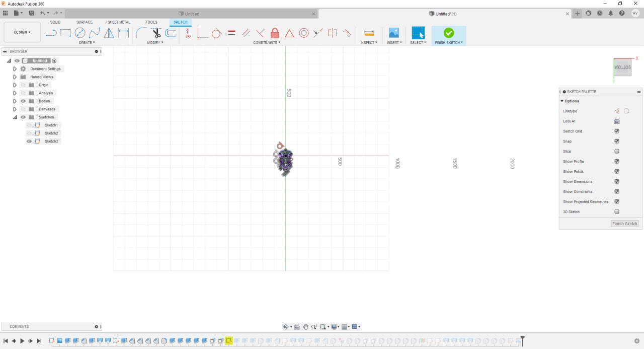Image resolution: width=644 pixels, height=349 pixels.
Task: Expand the Document Settings tree node
Action: [15, 68]
